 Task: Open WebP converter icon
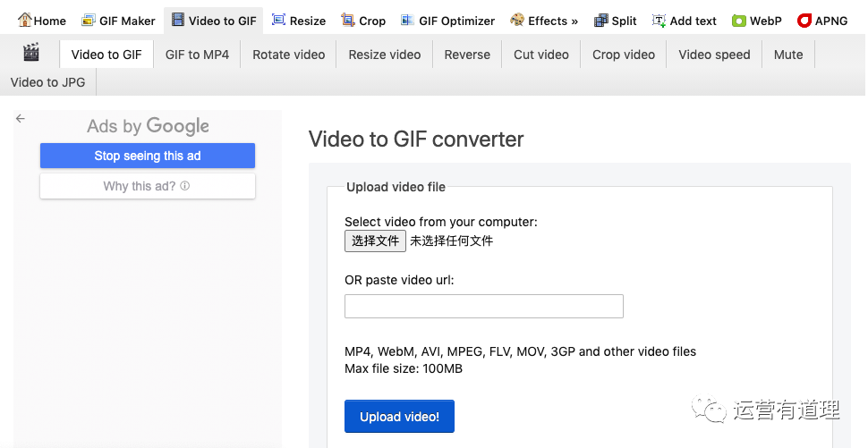pyautogui.click(x=739, y=21)
